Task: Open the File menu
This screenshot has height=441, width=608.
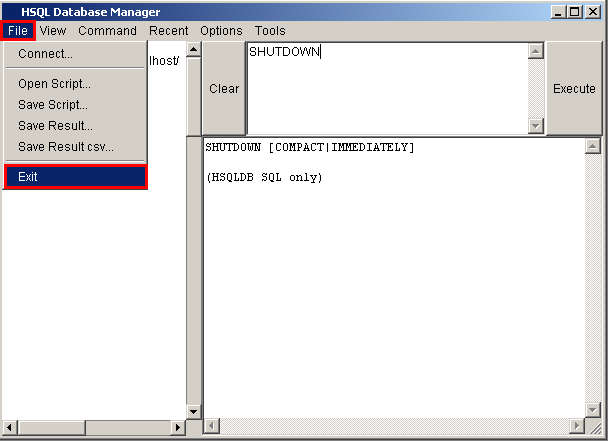Action: (18, 31)
